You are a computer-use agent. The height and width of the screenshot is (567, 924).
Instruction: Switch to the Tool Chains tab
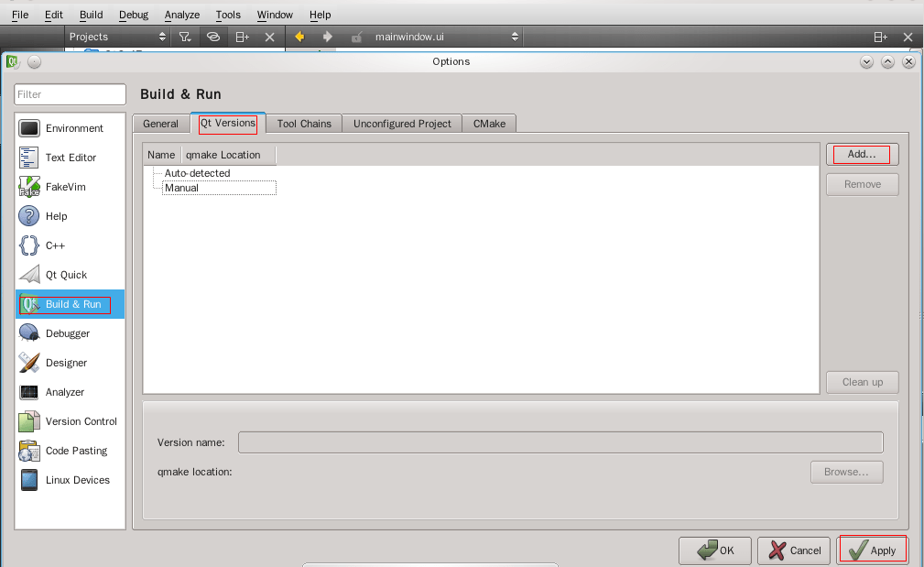302,123
